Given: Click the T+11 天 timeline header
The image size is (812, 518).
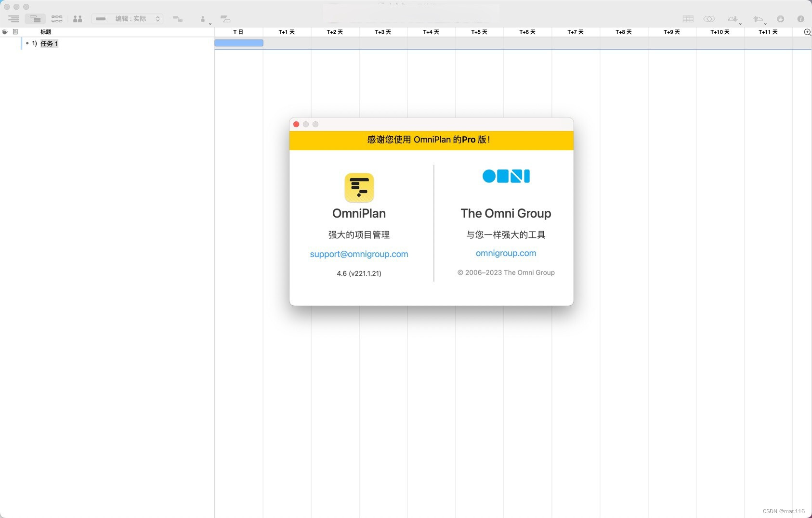Looking at the screenshot, I should pyautogui.click(x=768, y=32).
